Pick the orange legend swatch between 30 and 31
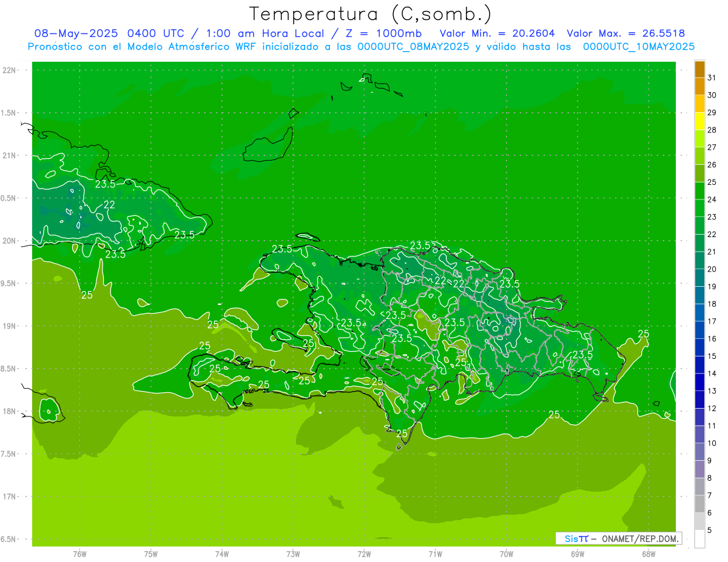Image resolution: width=728 pixels, height=562 pixels. tap(699, 86)
